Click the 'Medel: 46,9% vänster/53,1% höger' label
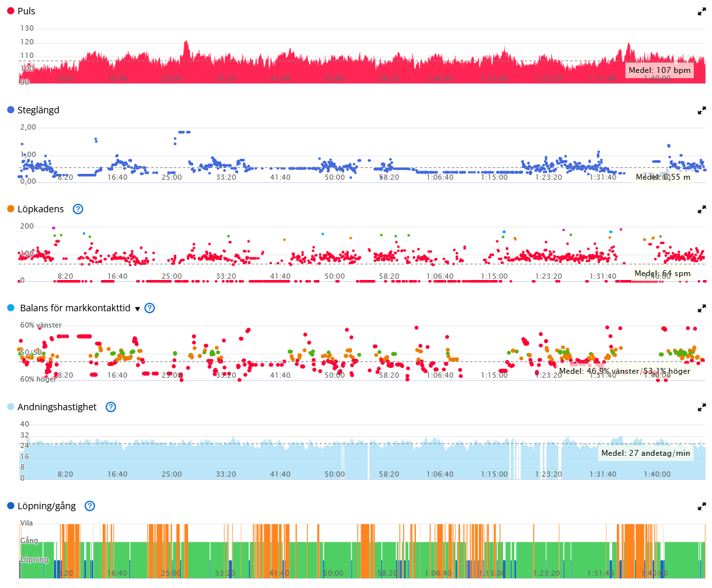This screenshot has height=588, width=712. click(624, 371)
